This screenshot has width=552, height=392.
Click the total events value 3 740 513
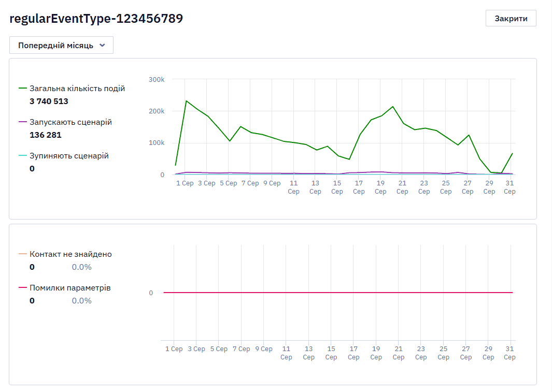(x=49, y=101)
